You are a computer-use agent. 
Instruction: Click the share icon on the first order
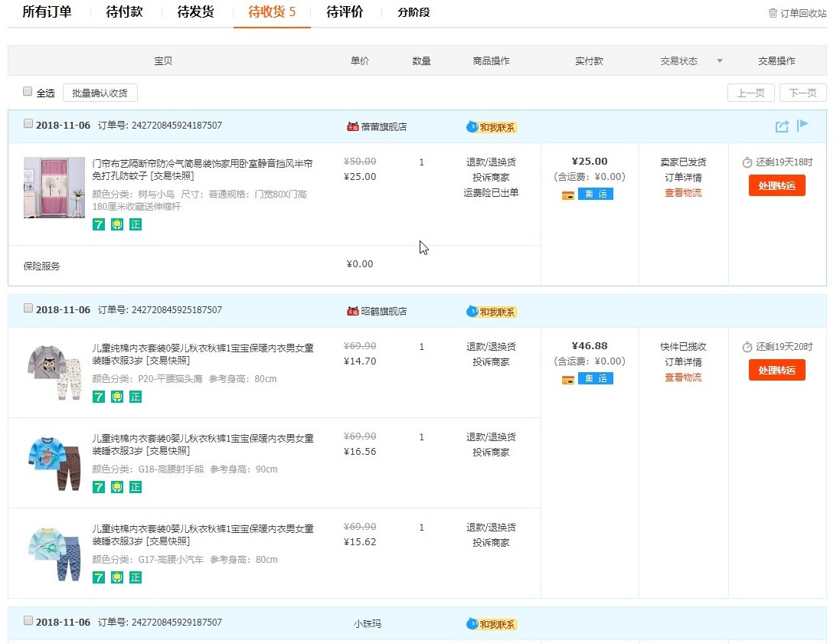[782, 126]
